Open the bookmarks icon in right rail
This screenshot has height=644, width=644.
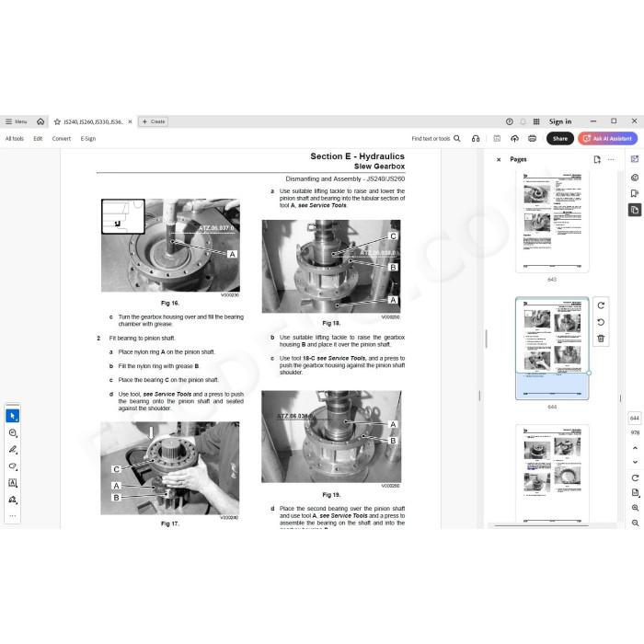(635, 193)
